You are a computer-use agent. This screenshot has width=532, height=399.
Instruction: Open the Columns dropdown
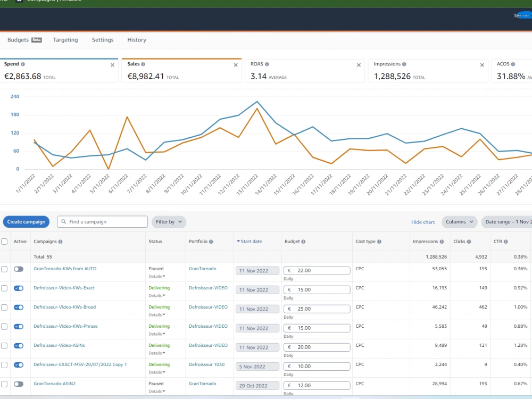(x=460, y=222)
